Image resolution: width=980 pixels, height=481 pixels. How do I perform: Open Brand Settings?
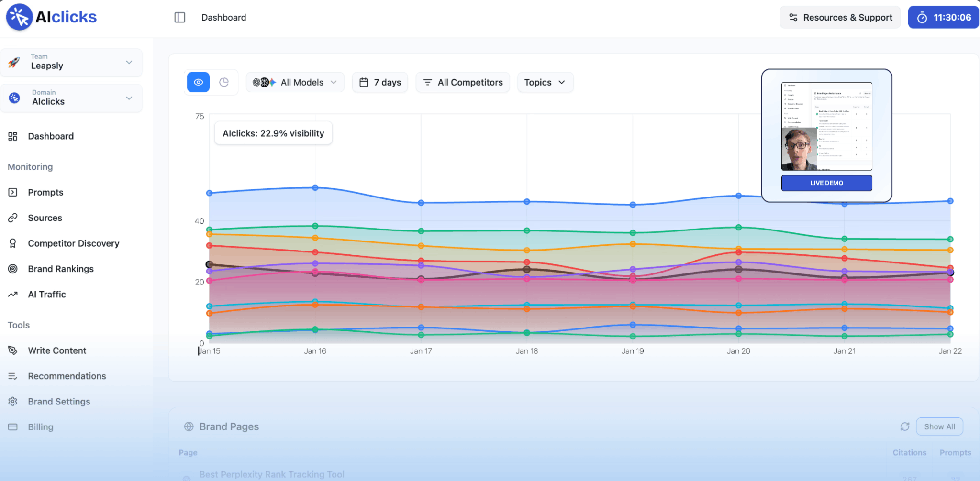coord(59,401)
